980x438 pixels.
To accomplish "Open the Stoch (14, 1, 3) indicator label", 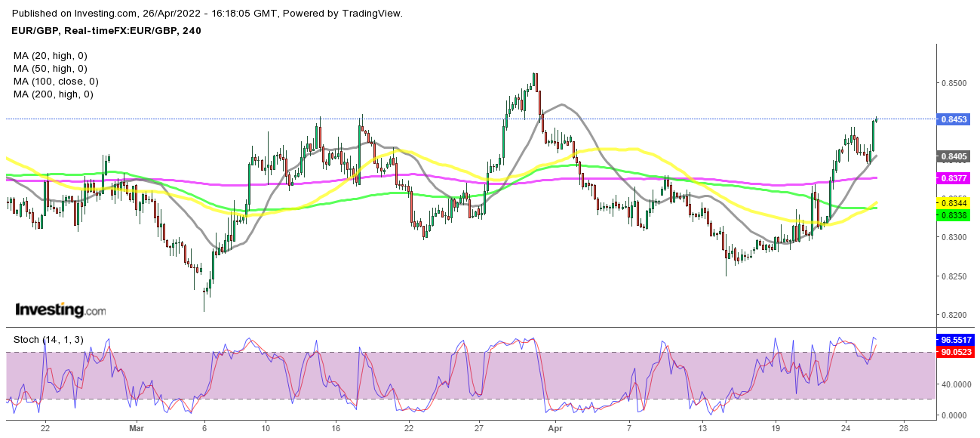I will 46,340.
